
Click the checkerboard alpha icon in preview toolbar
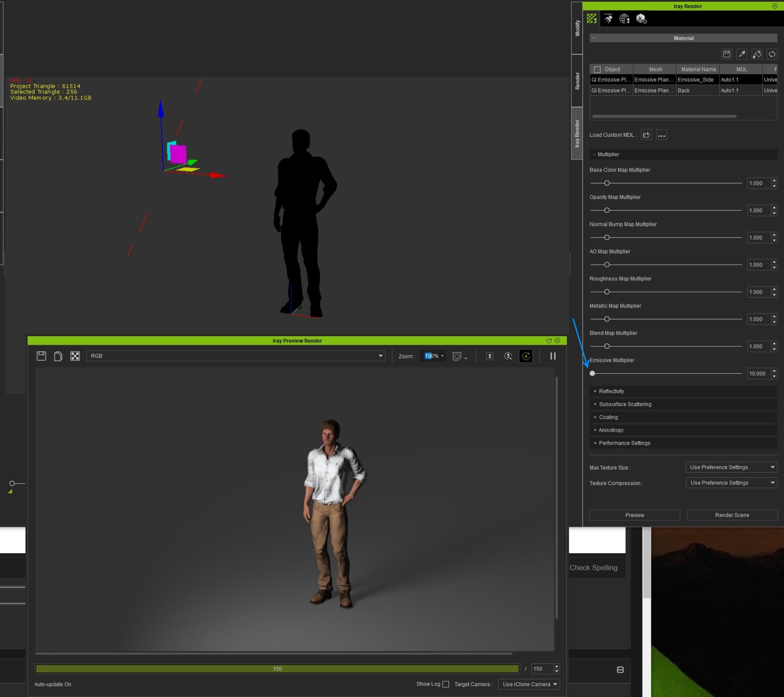75,356
